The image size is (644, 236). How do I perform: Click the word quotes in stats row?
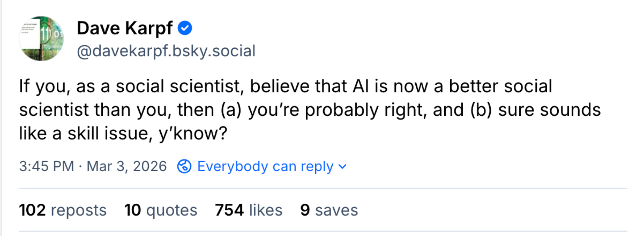pyautogui.click(x=172, y=211)
